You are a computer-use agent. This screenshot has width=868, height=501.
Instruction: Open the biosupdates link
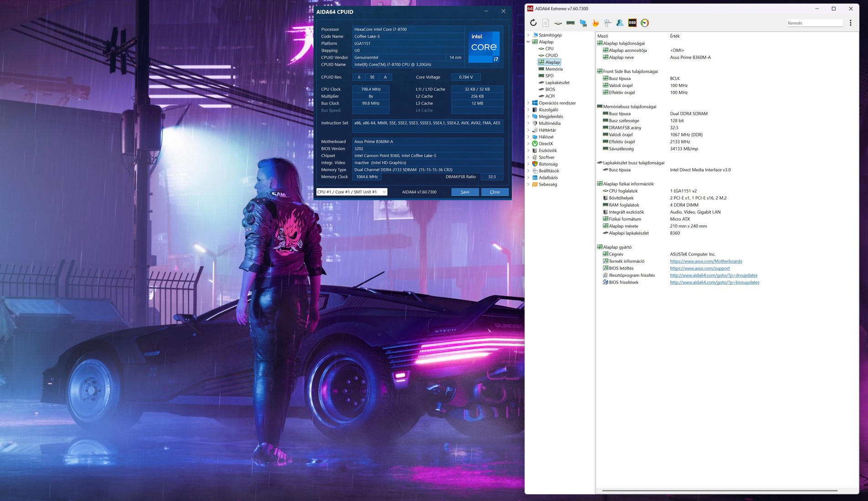[x=714, y=282]
